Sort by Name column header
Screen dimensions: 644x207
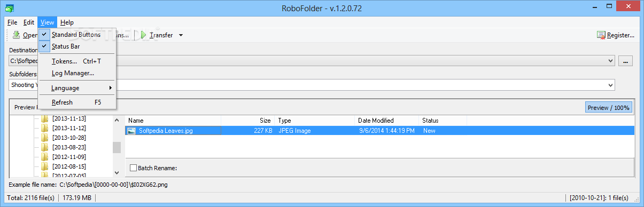click(x=173, y=121)
